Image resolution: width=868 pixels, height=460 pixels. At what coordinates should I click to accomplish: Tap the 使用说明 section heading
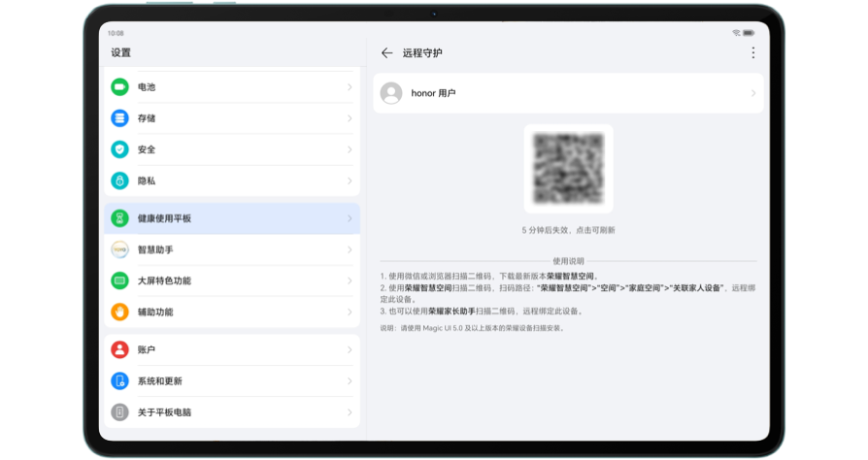tap(569, 261)
